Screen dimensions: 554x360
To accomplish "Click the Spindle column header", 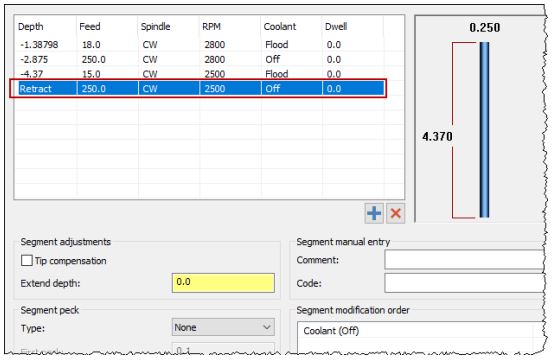I will coord(169,26).
